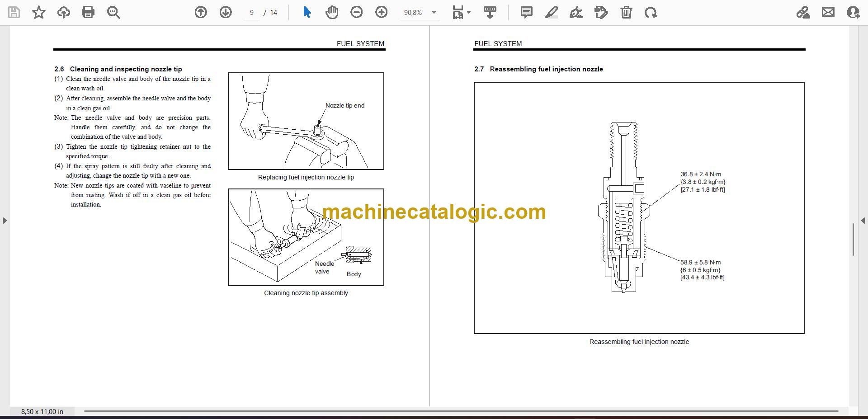868x419 pixels.
Task: Click the left page FUEL SYSTEM header
Action: [361, 43]
